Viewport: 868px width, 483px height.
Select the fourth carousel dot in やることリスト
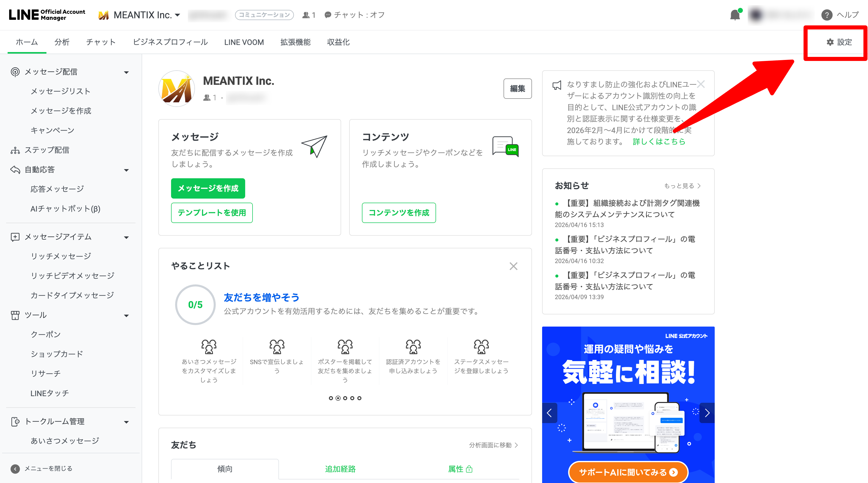tap(352, 398)
